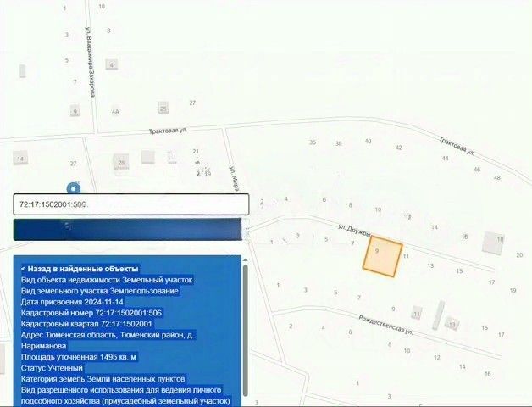Click 'Вид разрешенного использования' line
Screen dimensions: 532x407
[x=121, y=390]
